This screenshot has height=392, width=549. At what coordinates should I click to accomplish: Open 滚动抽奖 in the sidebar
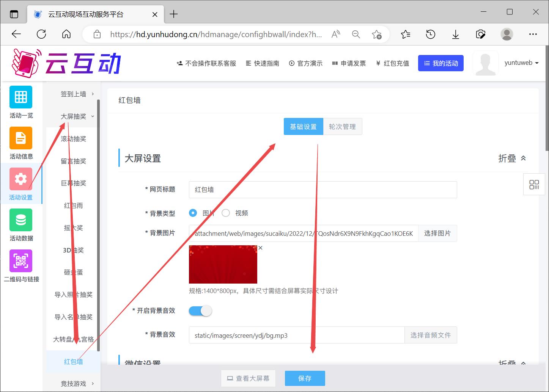coord(73,139)
